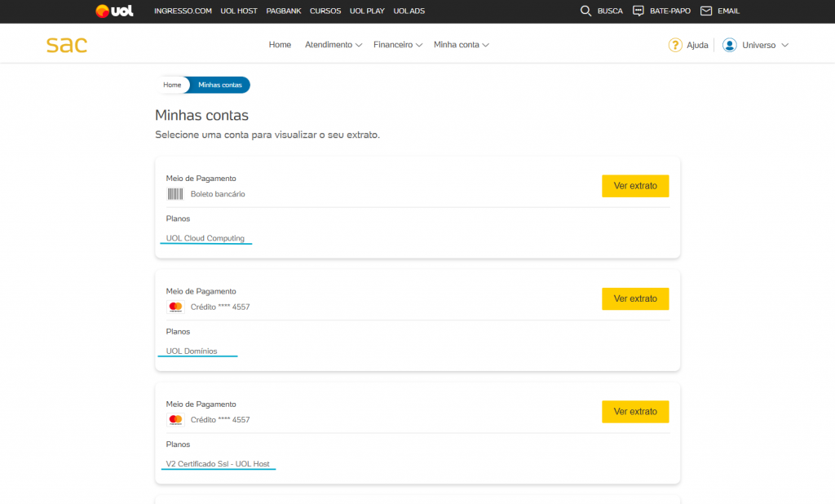Expand the Financeiro menu
This screenshot has height=504, width=835.
(x=398, y=45)
